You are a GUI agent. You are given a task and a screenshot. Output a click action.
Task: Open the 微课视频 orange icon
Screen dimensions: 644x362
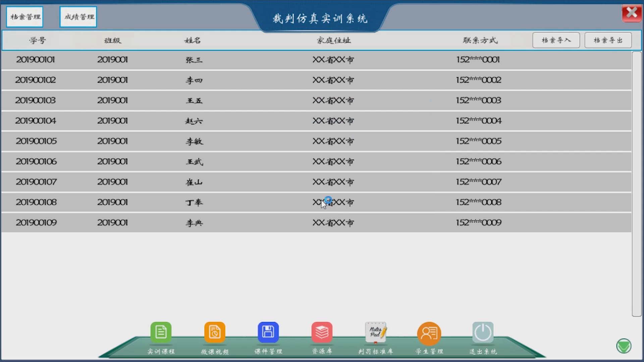coord(215,332)
